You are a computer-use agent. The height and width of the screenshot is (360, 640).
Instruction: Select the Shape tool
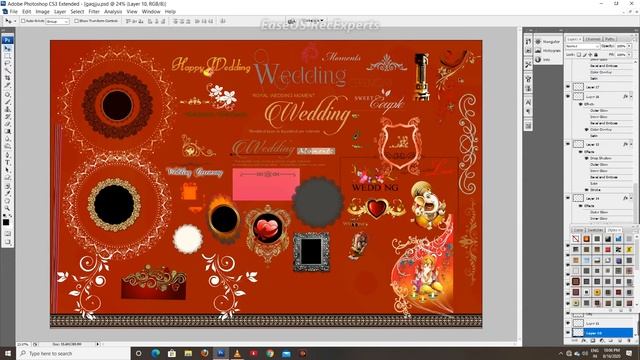point(7,178)
